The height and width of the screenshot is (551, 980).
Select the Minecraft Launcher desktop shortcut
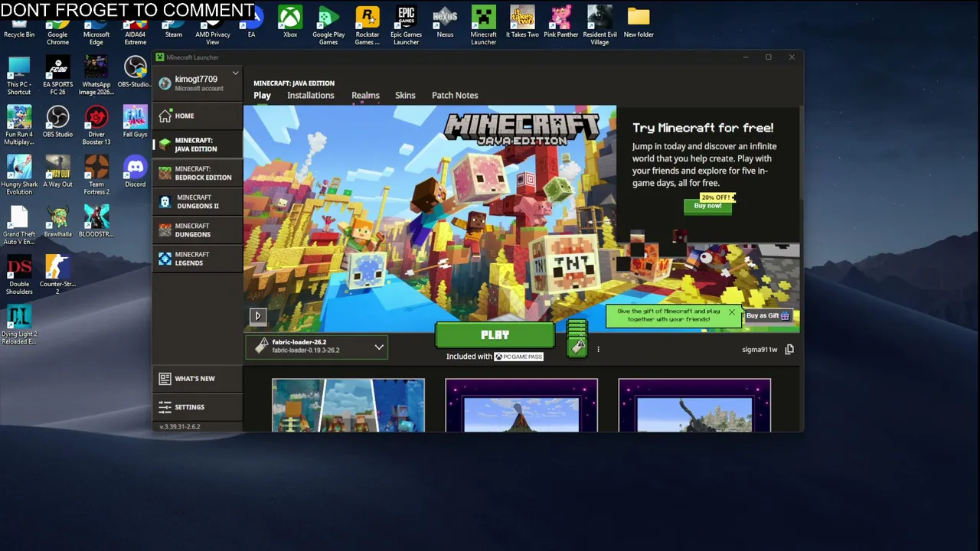pos(484,25)
